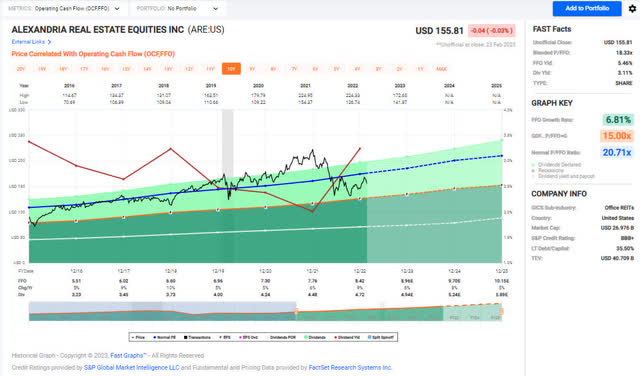Toggle the Dividends legend entry
The image size is (640, 376).
[315, 337]
